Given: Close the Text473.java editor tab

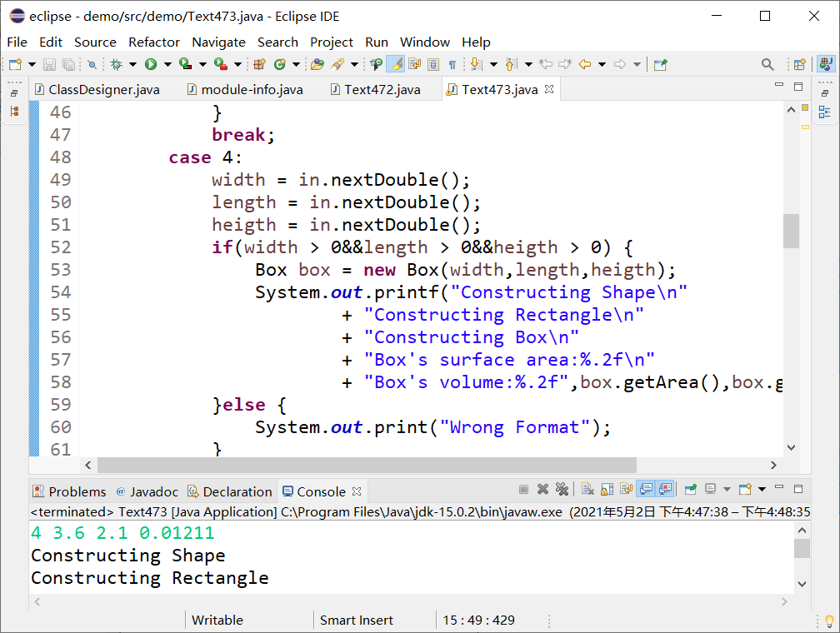Looking at the screenshot, I should coord(549,89).
